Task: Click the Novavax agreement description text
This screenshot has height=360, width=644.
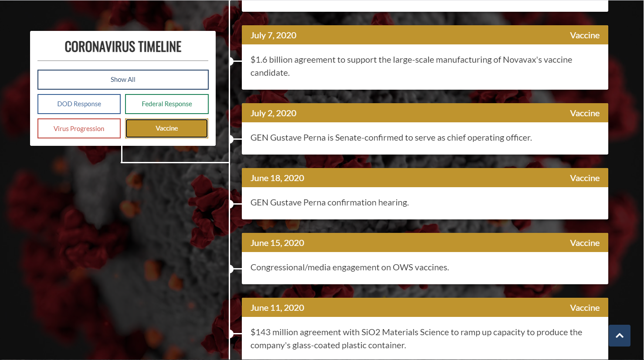Action: pyautogui.click(x=411, y=66)
